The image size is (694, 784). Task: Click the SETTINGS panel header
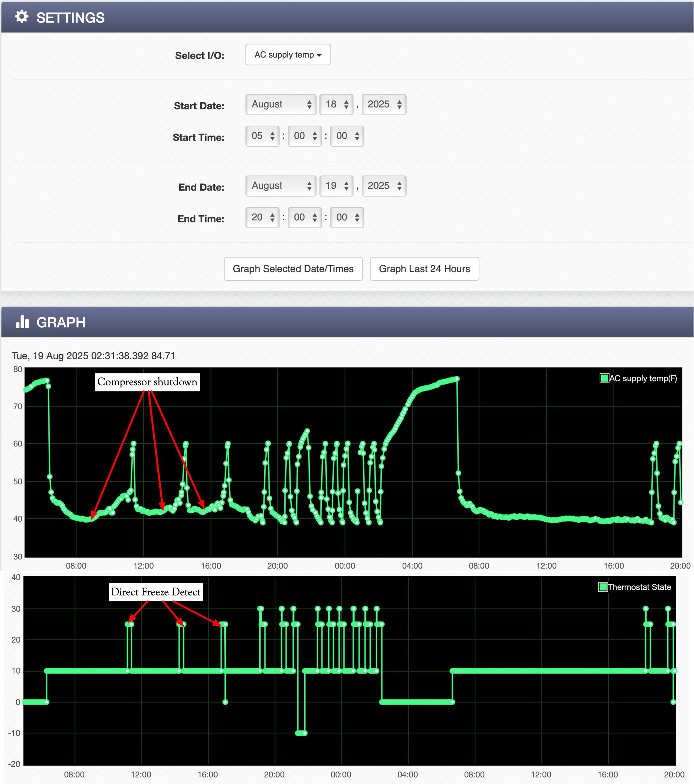(x=347, y=17)
